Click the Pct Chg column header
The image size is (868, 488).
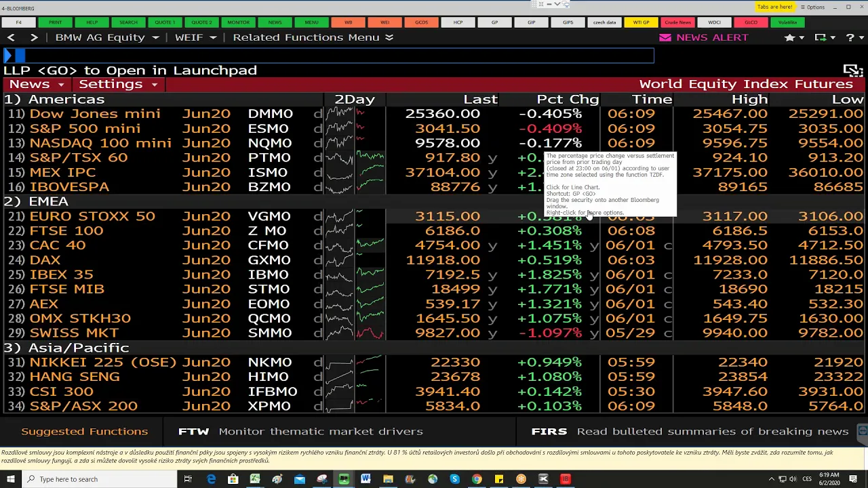568,100
